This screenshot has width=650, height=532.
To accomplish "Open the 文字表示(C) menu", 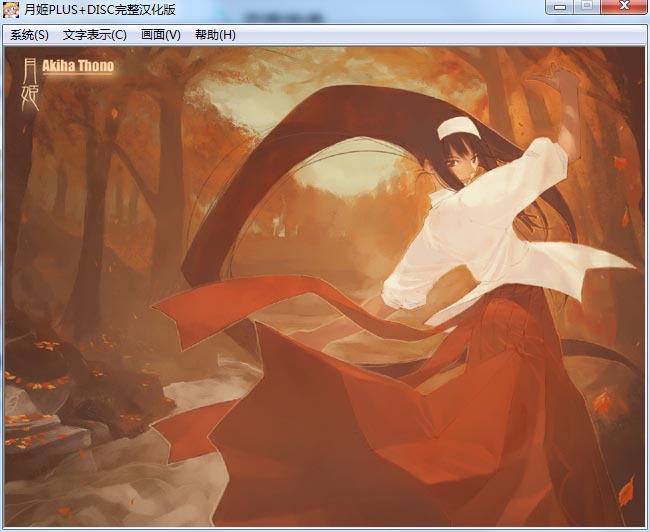I will point(95,35).
